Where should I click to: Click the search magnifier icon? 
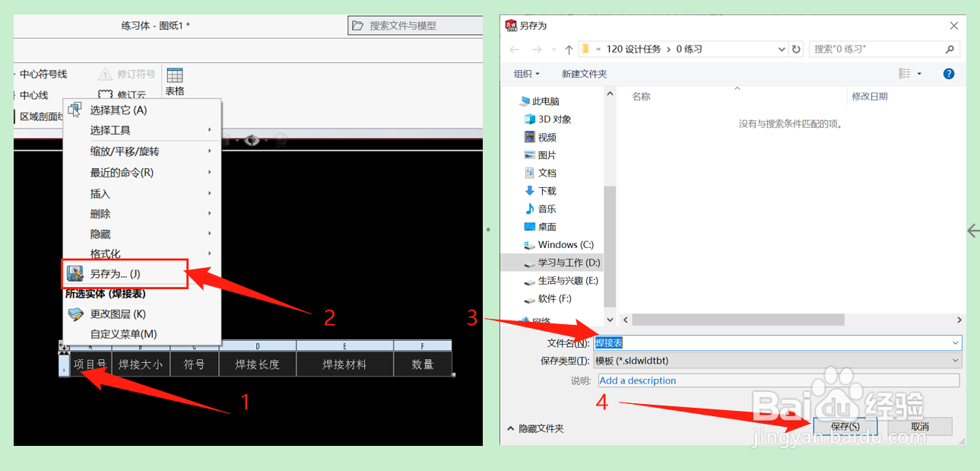[x=948, y=49]
